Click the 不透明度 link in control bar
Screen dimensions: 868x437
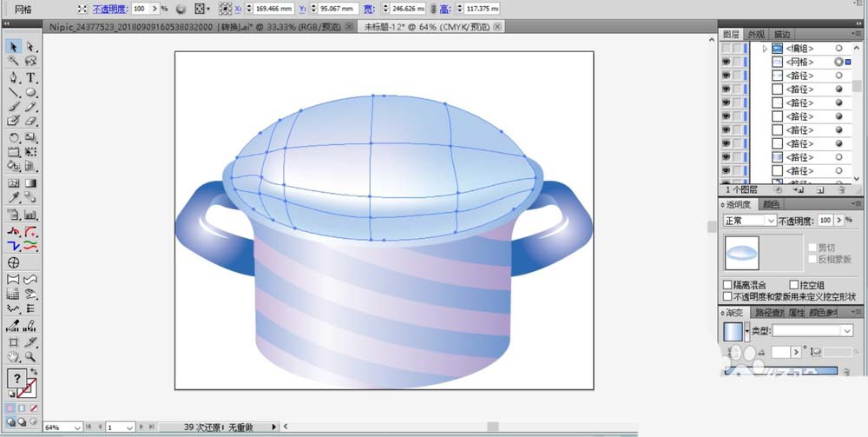111,9
